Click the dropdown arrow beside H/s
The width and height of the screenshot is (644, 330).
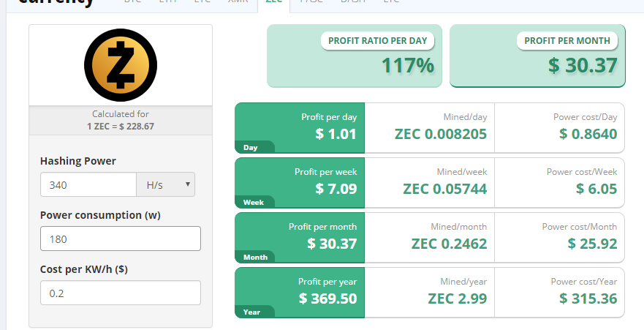[x=188, y=184]
